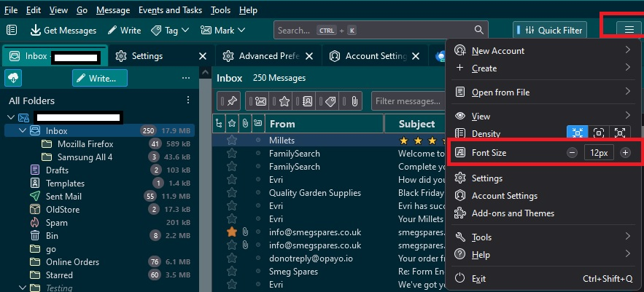This screenshot has width=644, height=292.
Task: Open the Events and Tasks menu
Action: tap(170, 10)
